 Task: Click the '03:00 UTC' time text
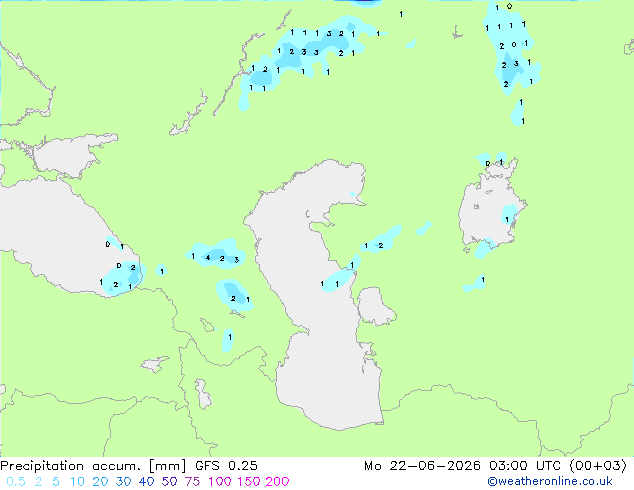click(x=525, y=466)
